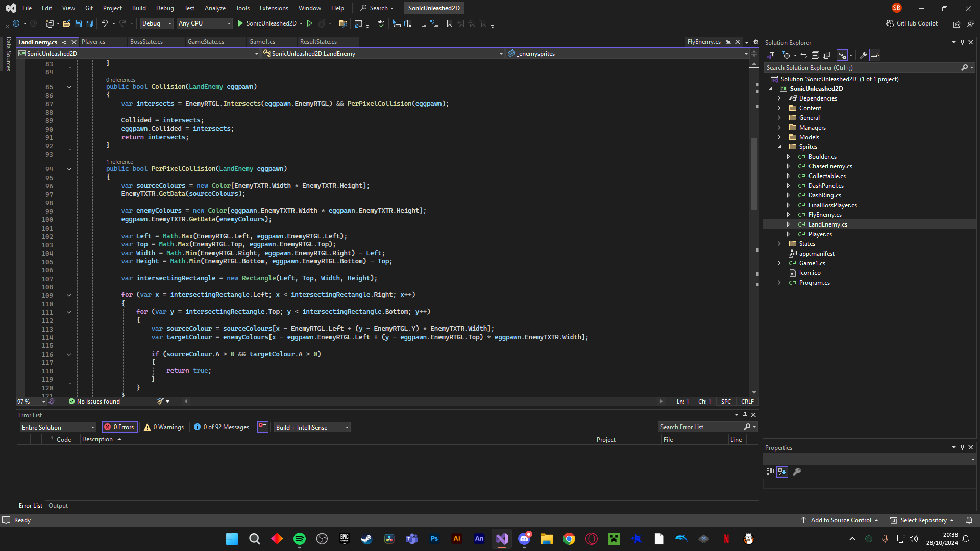Toggle file nesting view button in Solution Explorer
The height and width of the screenshot is (551, 980).
pos(842,55)
